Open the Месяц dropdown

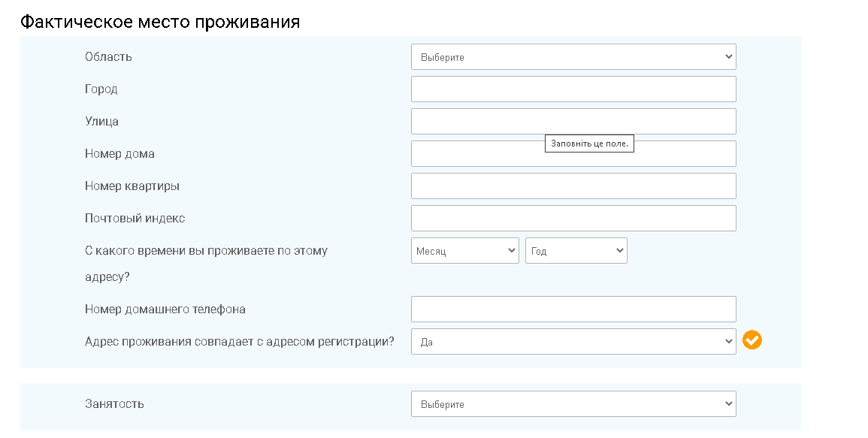click(465, 251)
